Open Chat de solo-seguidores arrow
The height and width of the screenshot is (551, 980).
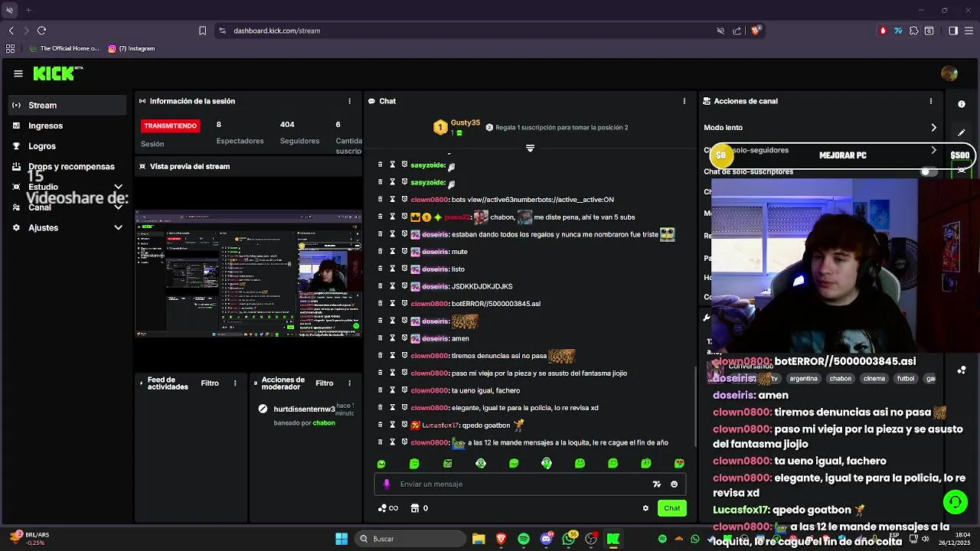[933, 150]
